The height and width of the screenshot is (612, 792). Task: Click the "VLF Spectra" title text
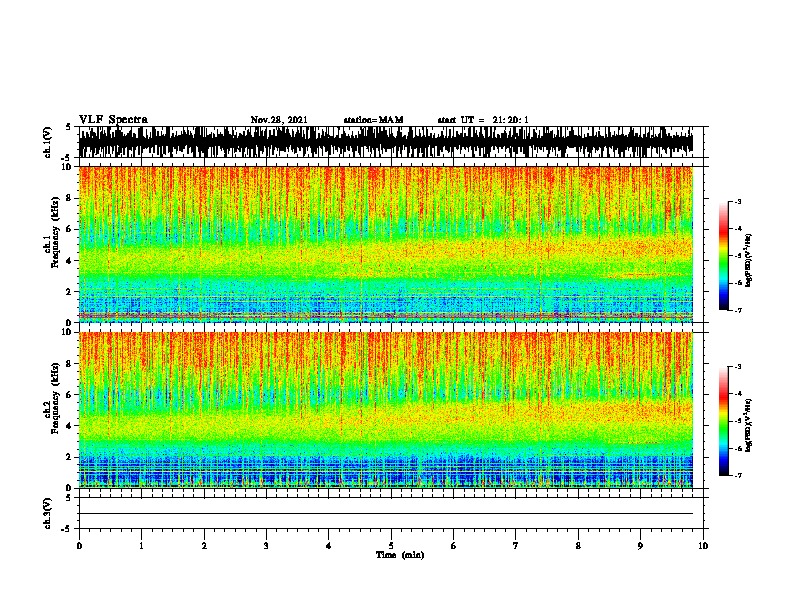(113, 120)
